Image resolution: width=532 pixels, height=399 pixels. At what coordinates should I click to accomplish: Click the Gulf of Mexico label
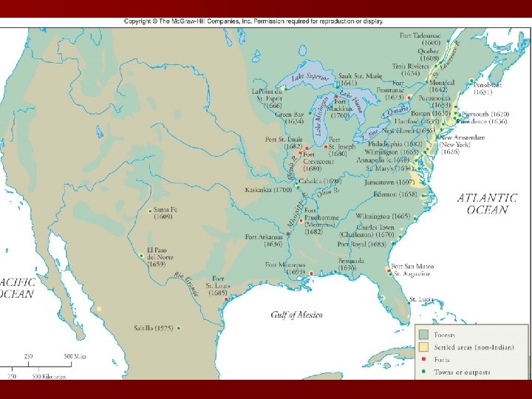coord(296,315)
